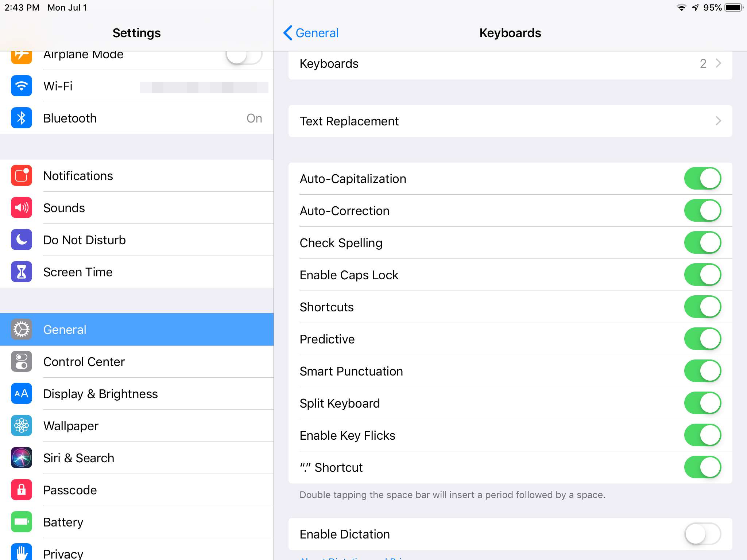Tap the Wallpaper flower icon
The image size is (747, 560).
point(22,426)
